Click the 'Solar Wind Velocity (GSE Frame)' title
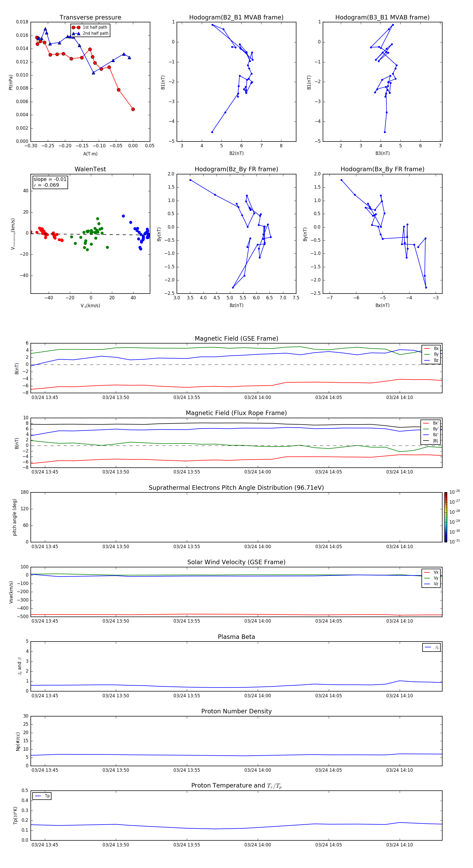This screenshot has height=868, width=473. coord(236,562)
